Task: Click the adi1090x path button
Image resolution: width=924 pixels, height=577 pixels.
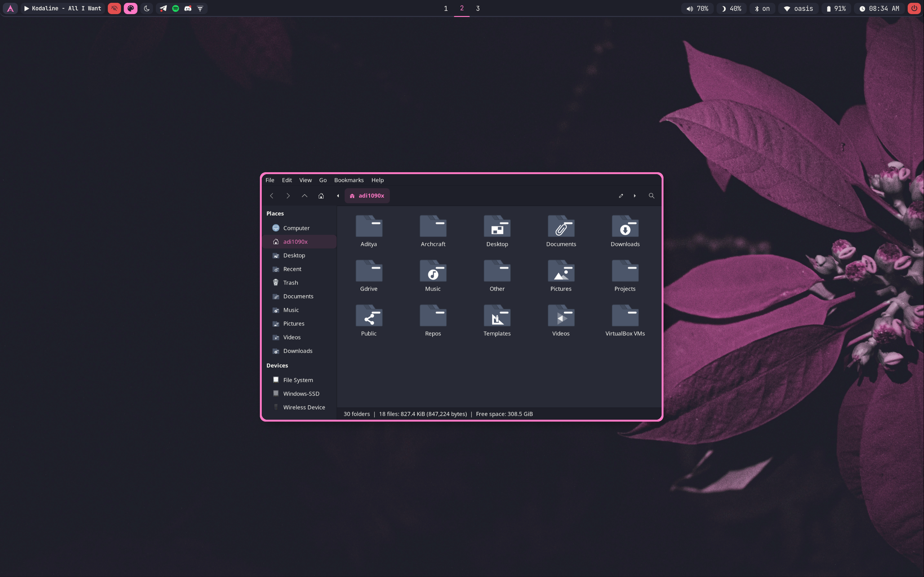Action: pyautogui.click(x=367, y=196)
